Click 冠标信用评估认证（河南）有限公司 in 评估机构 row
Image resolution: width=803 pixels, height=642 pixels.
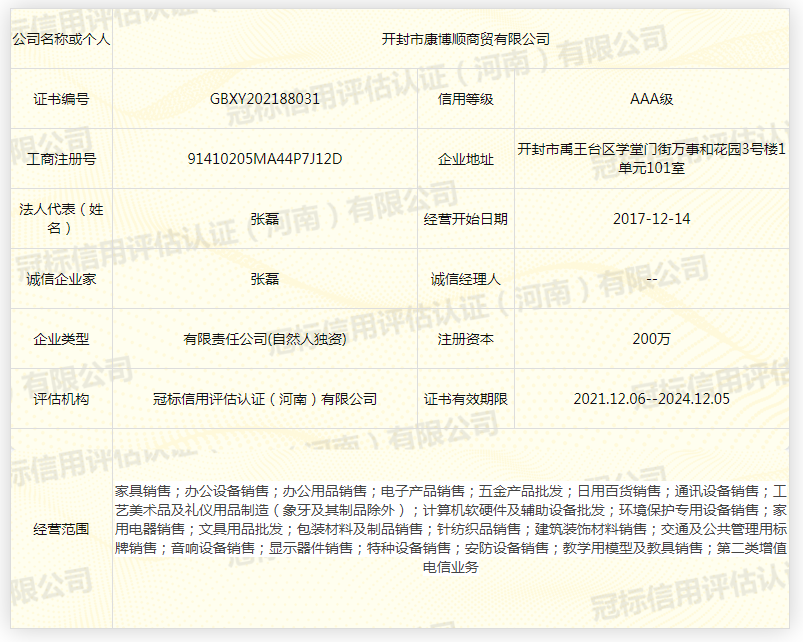(265, 399)
